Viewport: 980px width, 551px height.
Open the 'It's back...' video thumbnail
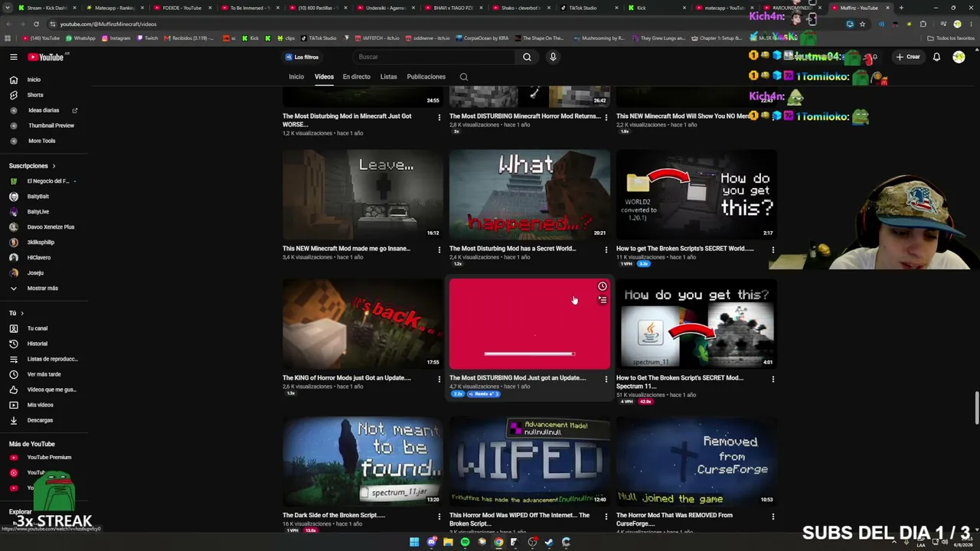click(x=362, y=324)
